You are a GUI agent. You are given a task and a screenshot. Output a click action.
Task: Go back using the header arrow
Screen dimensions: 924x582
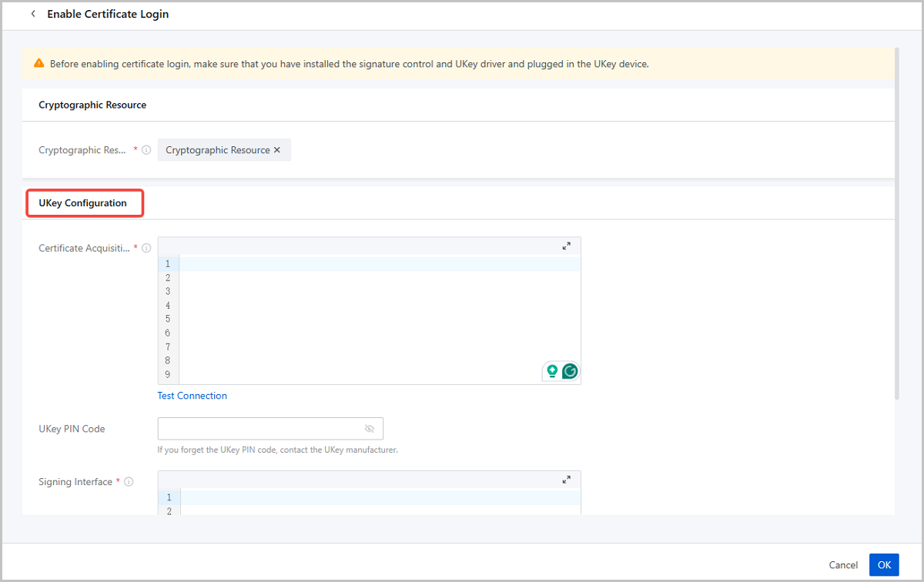(x=33, y=14)
